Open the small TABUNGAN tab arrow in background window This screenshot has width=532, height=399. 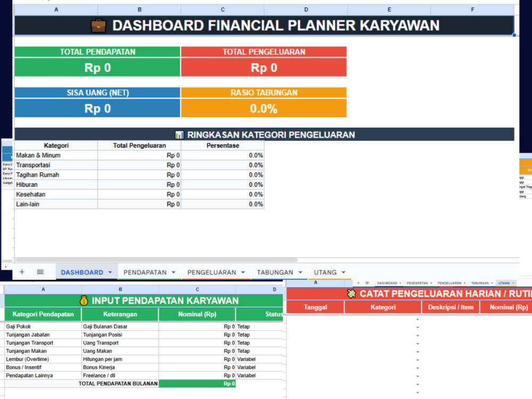pos(492,283)
